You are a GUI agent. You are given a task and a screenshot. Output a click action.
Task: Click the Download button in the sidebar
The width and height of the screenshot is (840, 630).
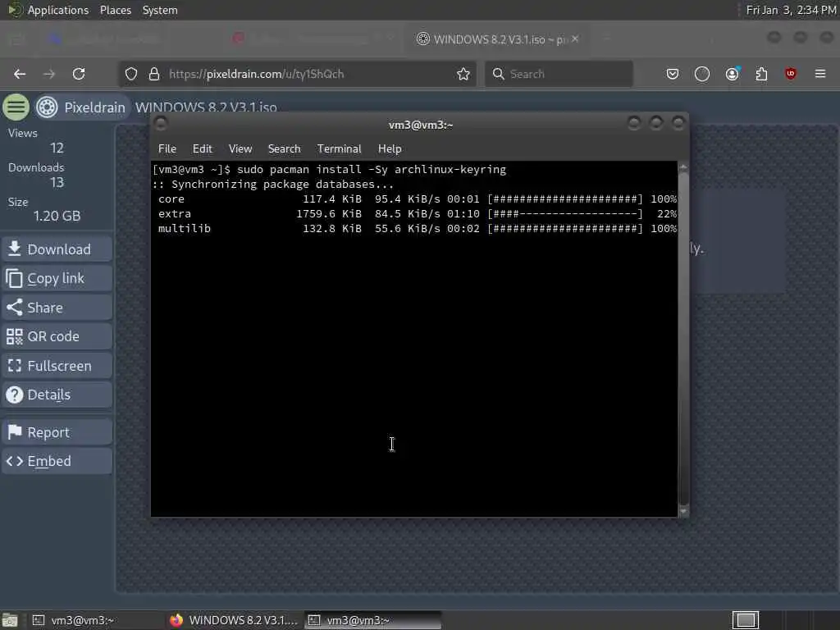click(x=57, y=249)
